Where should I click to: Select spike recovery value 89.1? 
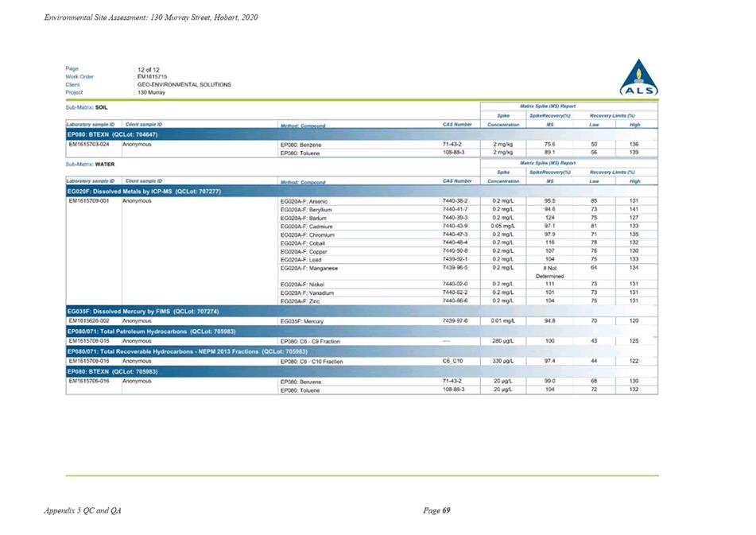[x=549, y=153]
